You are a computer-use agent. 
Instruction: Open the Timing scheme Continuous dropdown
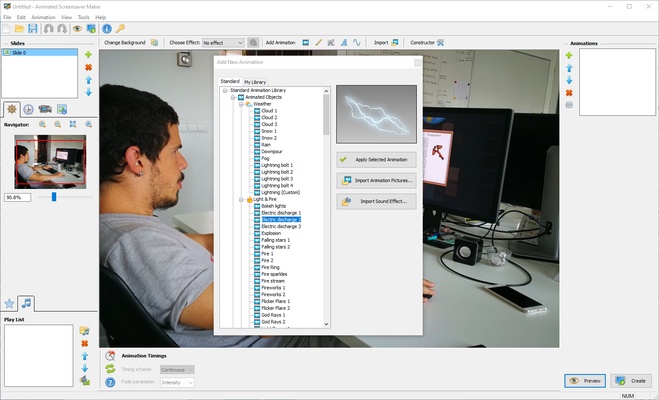[x=177, y=370]
